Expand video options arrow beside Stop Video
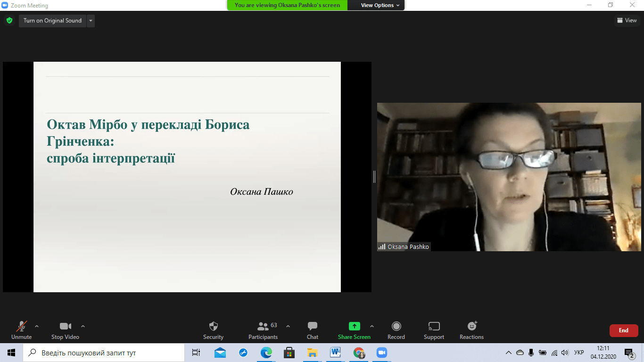 pos(83,326)
